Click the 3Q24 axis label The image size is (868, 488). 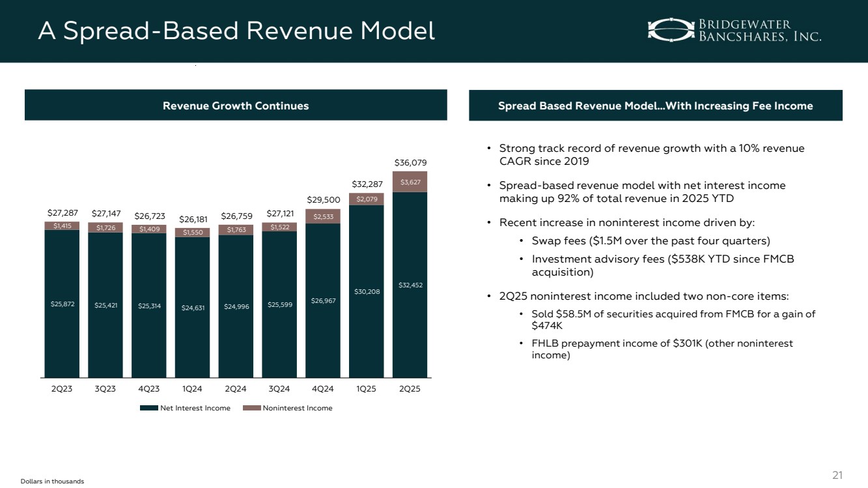pyautogui.click(x=279, y=389)
